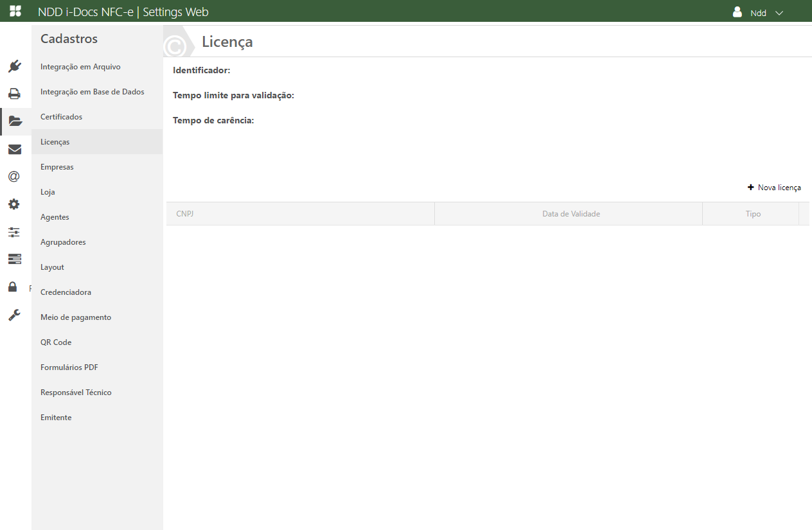
Task: Select Empresas from the Cadastros menu
Action: click(57, 167)
